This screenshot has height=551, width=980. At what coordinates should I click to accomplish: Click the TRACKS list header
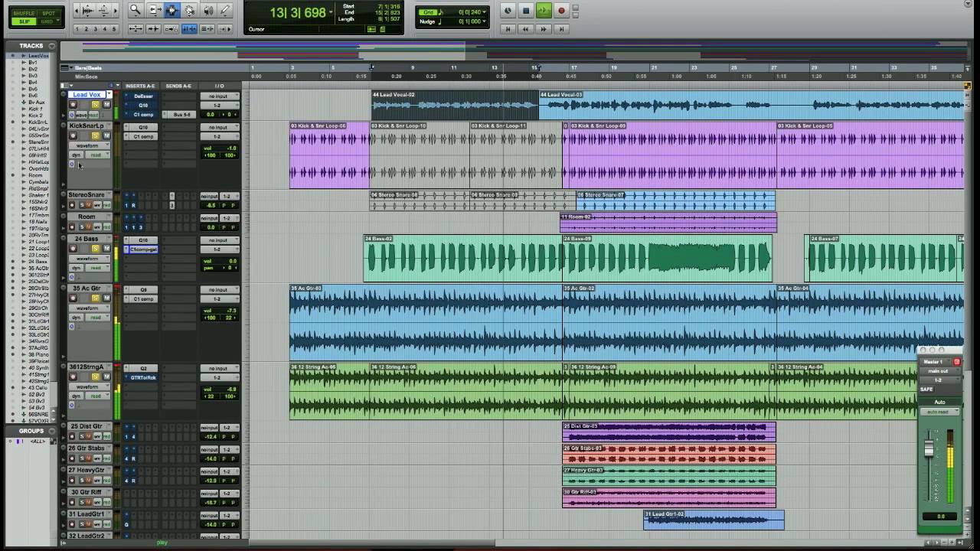[31, 46]
